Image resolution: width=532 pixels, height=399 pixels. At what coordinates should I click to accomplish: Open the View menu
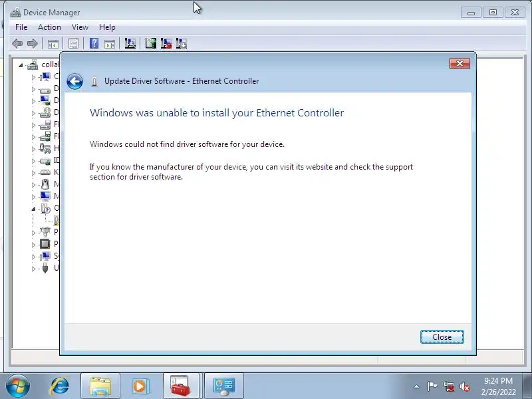[80, 27]
